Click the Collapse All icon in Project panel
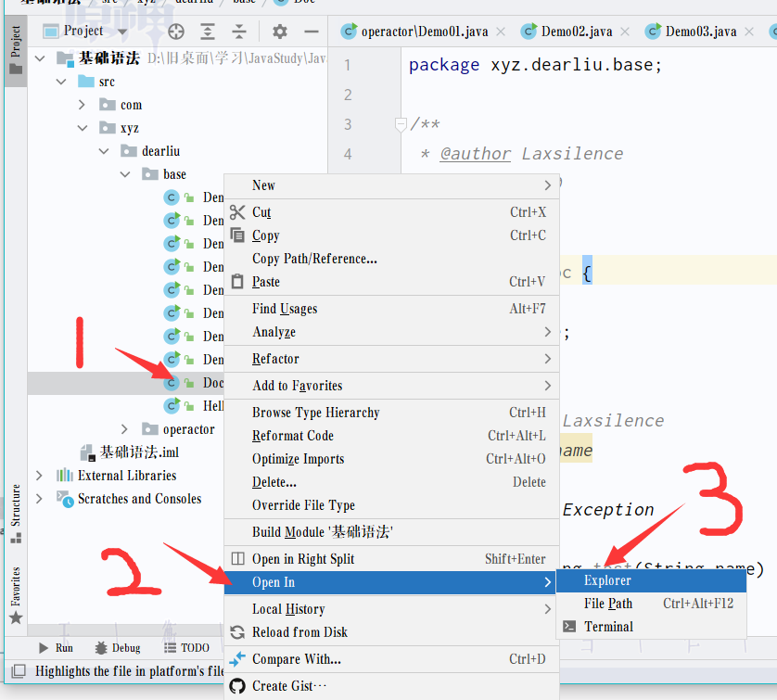This screenshot has height=700, width=777. click(x=239, y=32)
